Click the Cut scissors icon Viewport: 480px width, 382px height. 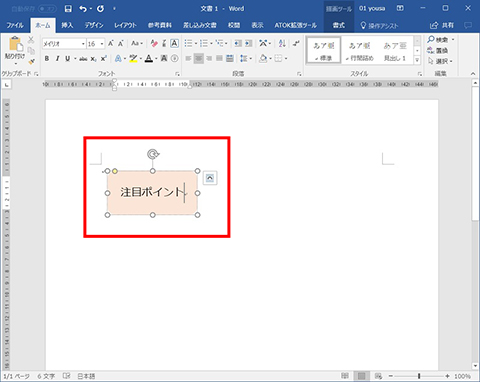click(31, 40)
